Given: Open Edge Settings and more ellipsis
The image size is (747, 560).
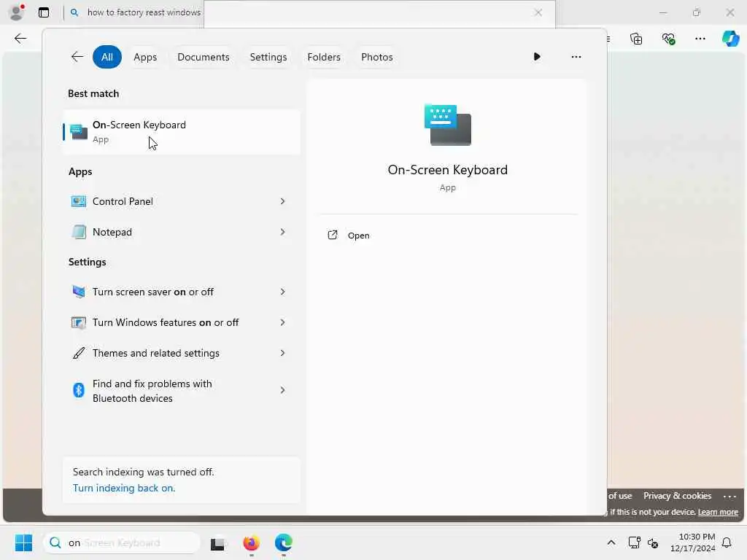Looking at the screenshot, I should pyautogui.click(x=700, y=39).
